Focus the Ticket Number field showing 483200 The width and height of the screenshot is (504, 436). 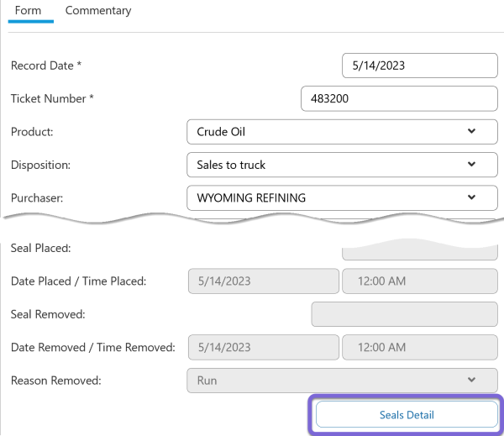click(399, 98)
